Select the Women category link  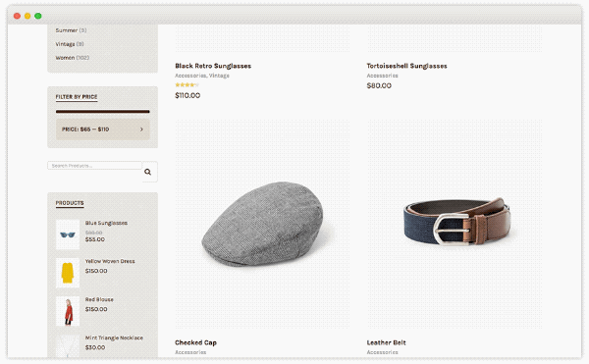click(65, 58)
